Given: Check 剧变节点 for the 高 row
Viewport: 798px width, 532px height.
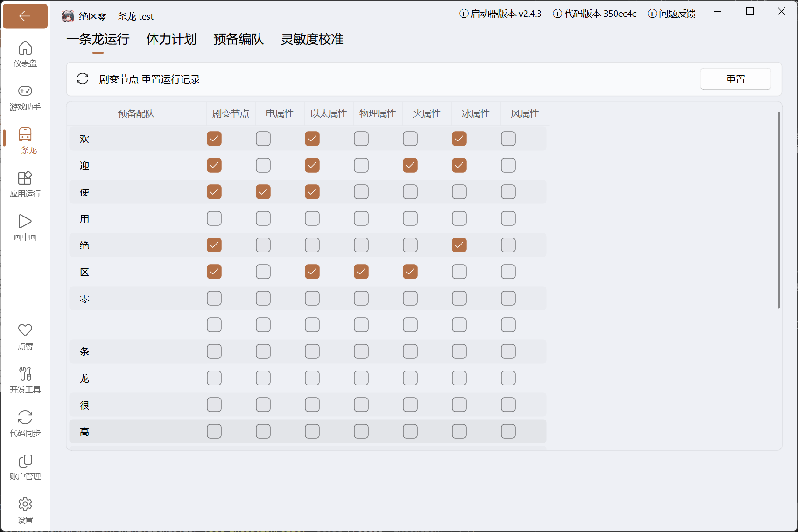Looking at the screenshot, I should pos(214,431).
